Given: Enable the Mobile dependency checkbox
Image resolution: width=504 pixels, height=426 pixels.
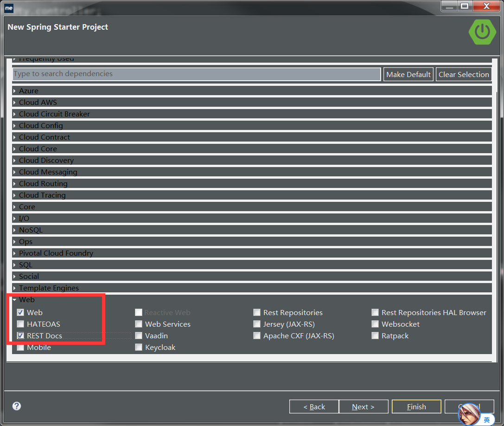Looking at the screenshot, I should 20,348.
